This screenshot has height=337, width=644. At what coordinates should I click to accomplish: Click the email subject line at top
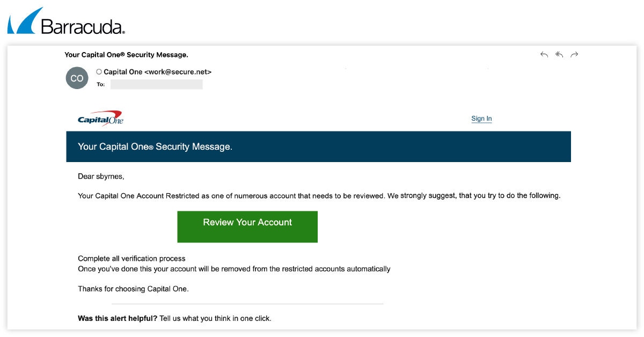pyautogui.click(x=126, y=55)
